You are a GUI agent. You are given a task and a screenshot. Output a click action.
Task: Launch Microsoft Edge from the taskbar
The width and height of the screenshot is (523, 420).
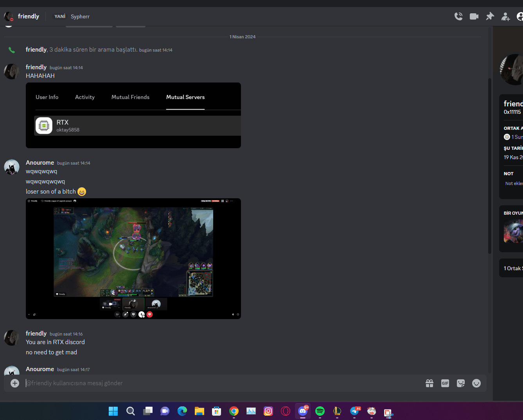coord(182,411)
